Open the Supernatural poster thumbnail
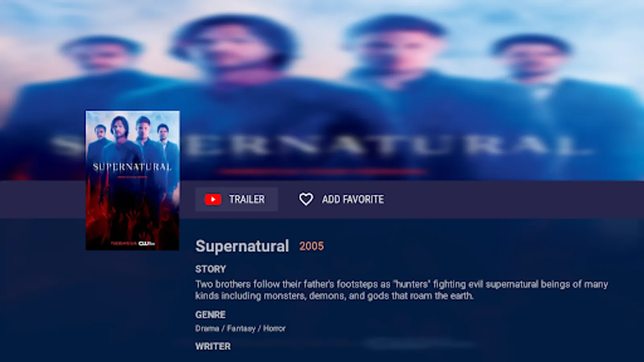This screenshot has height=362, width=644. coord(132,180)
